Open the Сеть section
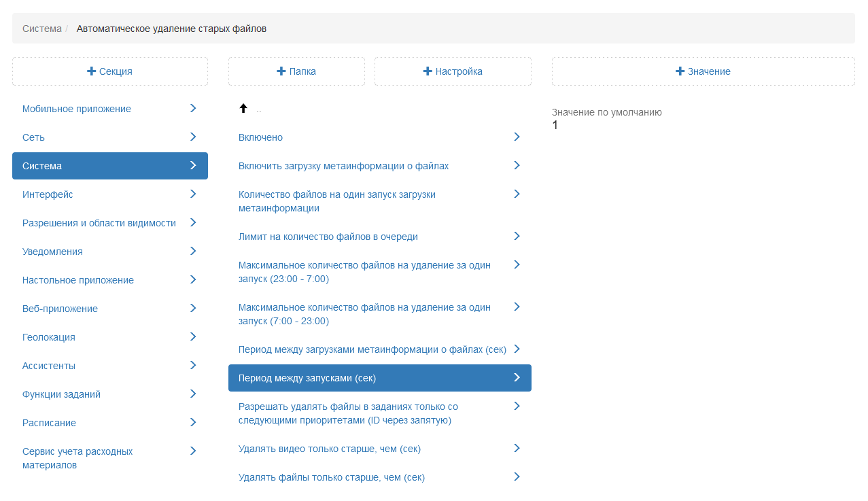Image resolution: width=868 pixels, height=501 pixels. [34, 137]
